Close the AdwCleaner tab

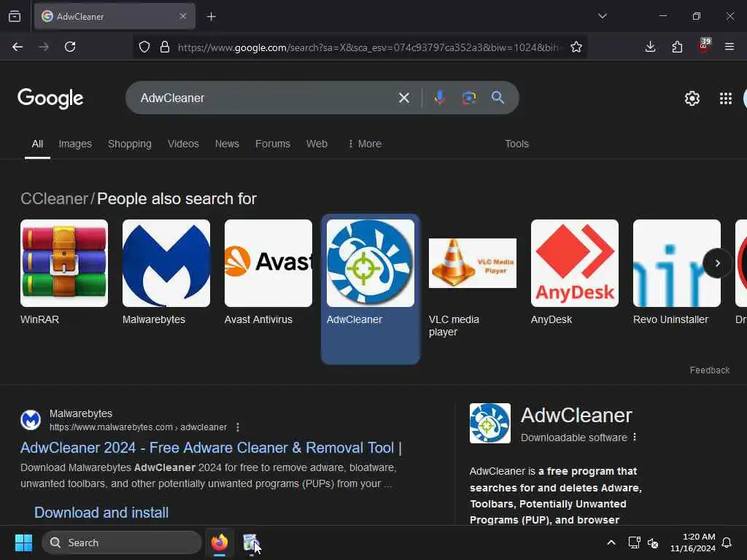point(183,16)
